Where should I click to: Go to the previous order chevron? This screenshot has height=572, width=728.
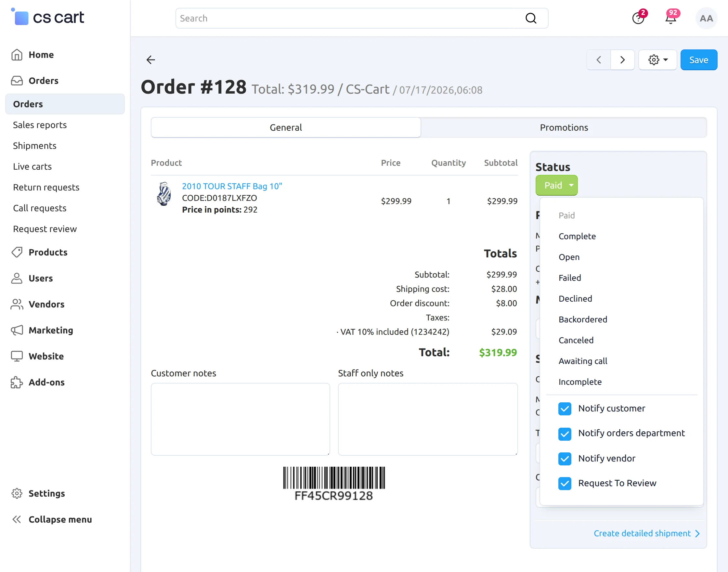coord(599,60)
